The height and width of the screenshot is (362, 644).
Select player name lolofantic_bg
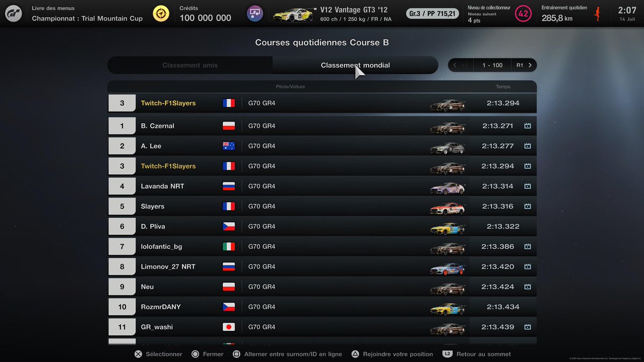tap(161, 247)
